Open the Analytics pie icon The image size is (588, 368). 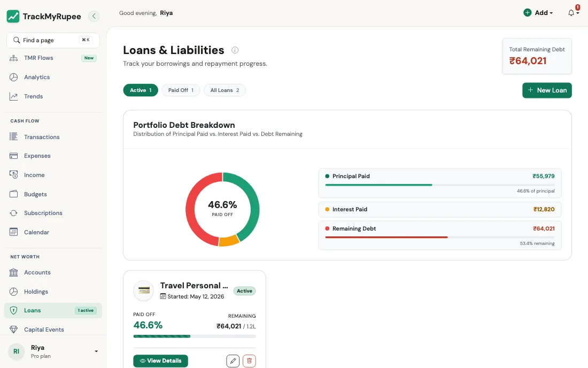(13, 77)
